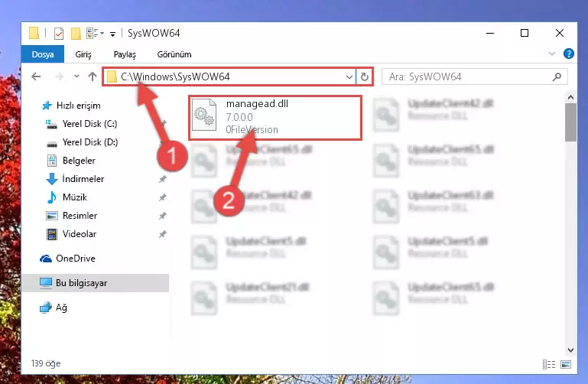Click the 139 öğe item count

click(46, 363)
